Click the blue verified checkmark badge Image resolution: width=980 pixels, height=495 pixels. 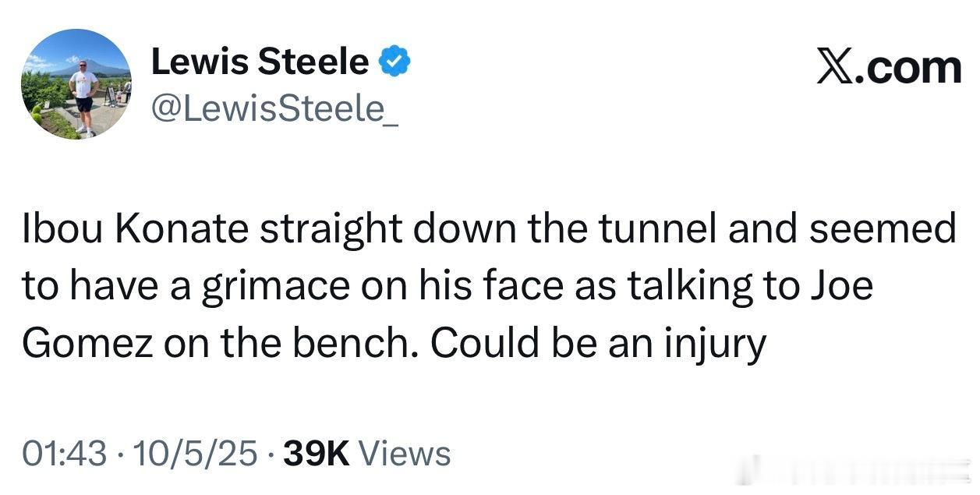(395, 62)
